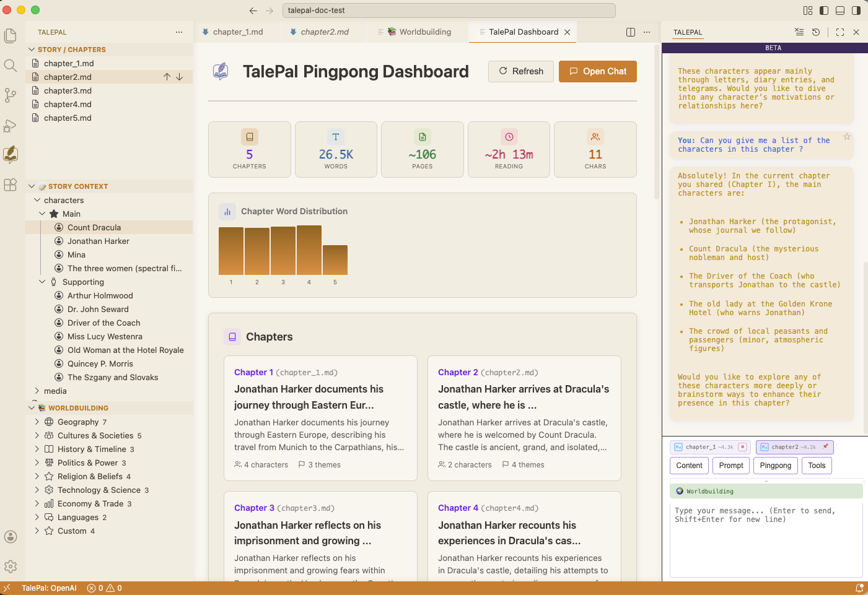Screen dimensions: 868x595
Task: Open the Accounts icon in the activity bar
Action: [x=10, y=537]
